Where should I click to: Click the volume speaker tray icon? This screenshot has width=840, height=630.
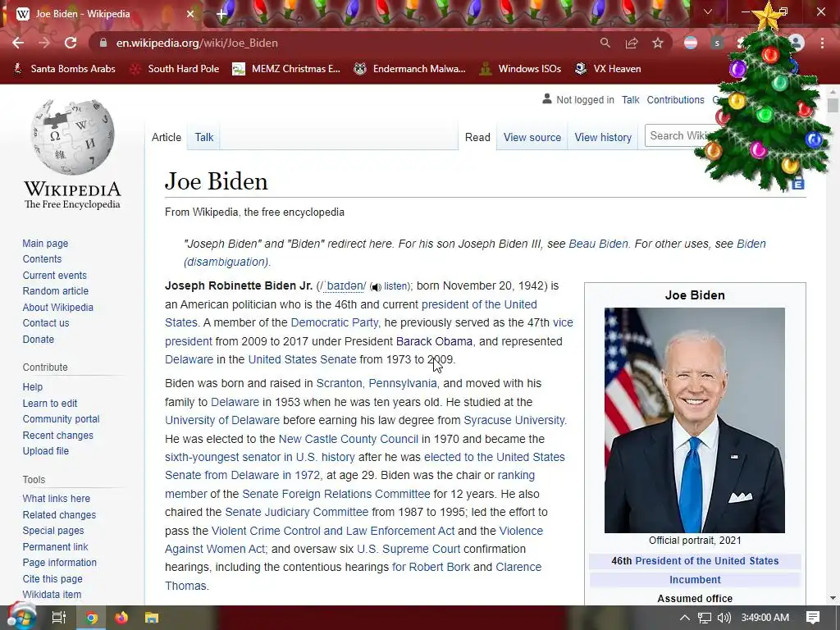click(724, 618)
